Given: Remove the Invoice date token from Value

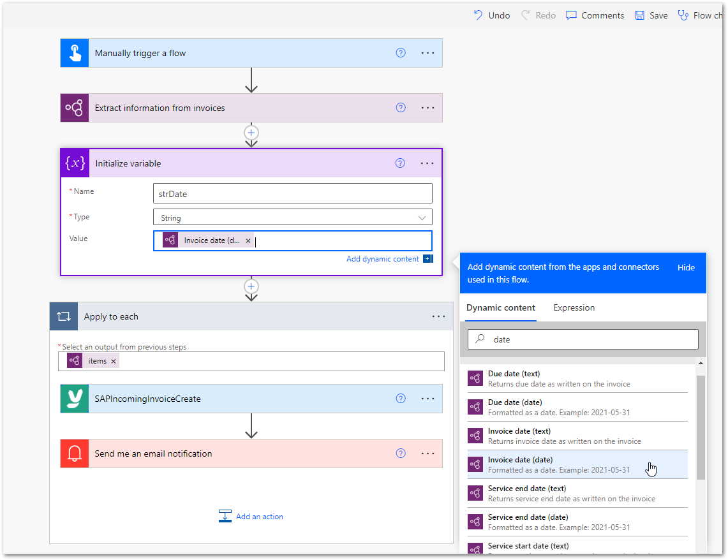Looking at the screenshot, I should pyautogui.click(x=248, y=241).
